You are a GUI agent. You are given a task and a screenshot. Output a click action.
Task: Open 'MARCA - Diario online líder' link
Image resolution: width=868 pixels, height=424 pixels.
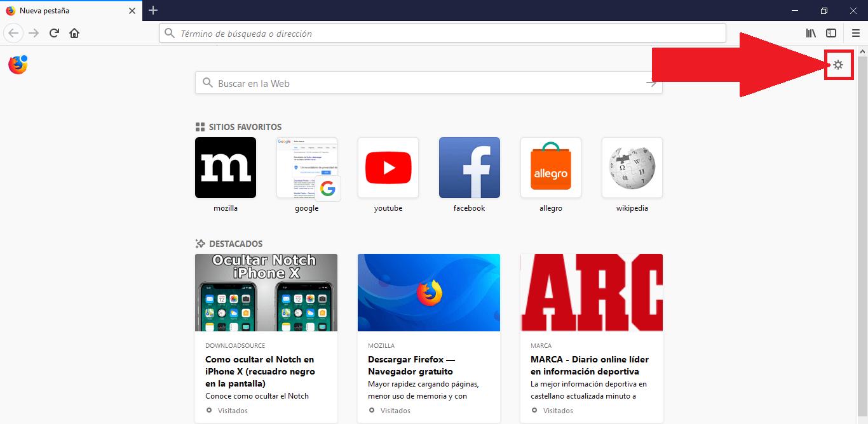pyautogui.click(x=590, y=365)
